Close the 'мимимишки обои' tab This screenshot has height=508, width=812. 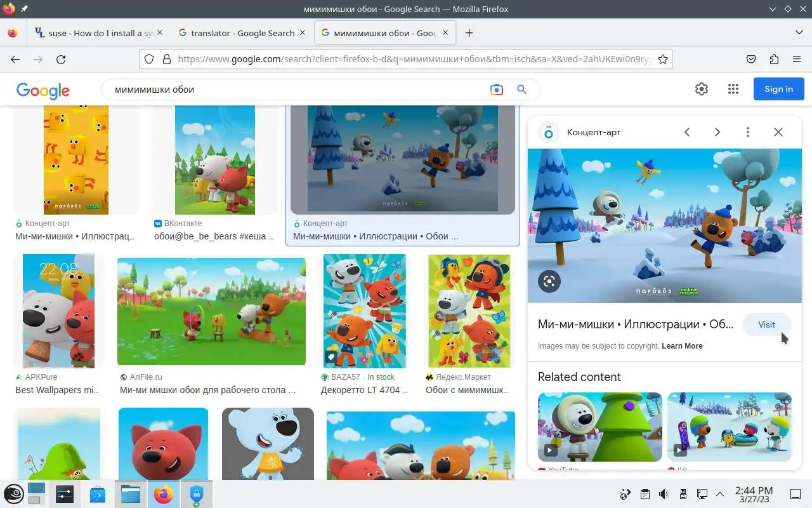[x=445, y=32]
